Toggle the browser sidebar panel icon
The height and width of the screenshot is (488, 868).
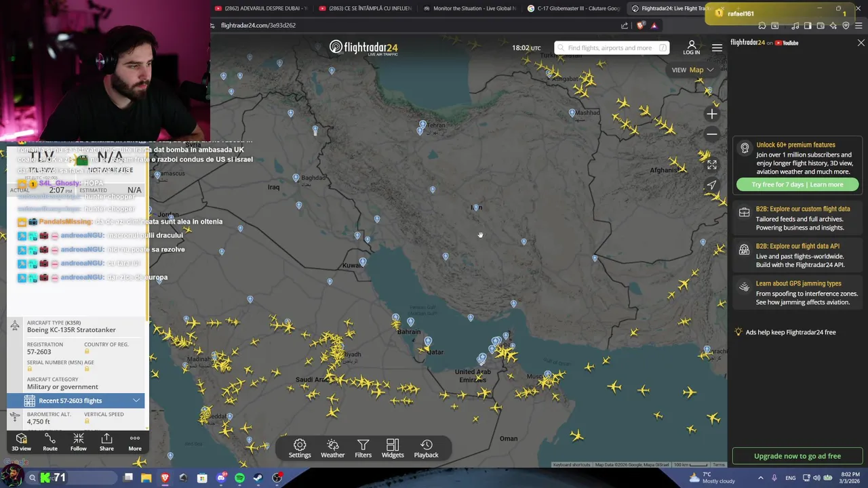tap(808, 26)
